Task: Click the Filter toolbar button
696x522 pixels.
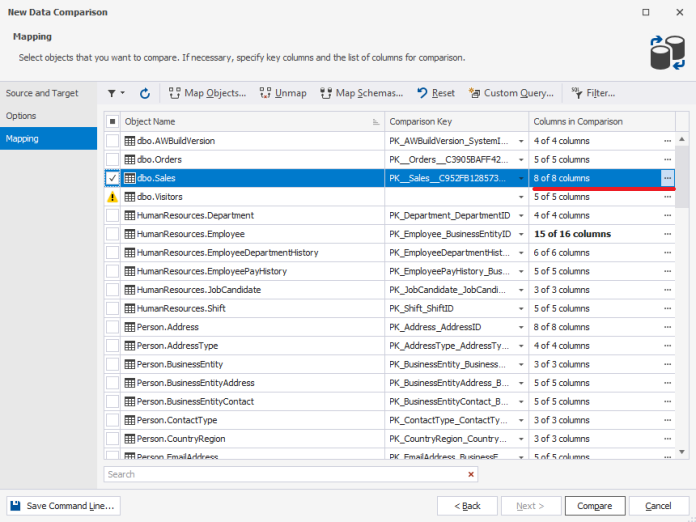Action: click(593, 93)
